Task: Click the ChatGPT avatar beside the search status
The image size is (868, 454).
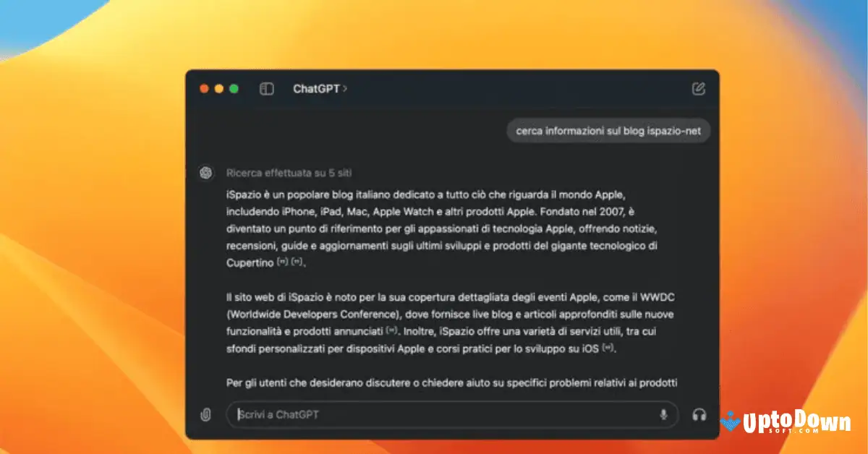Action: (x=206, y=173)
